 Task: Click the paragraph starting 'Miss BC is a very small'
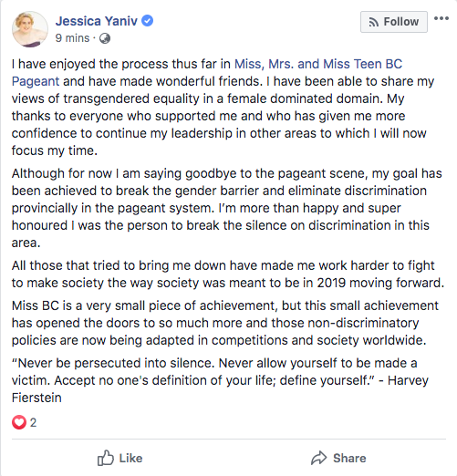click(225, 323)
